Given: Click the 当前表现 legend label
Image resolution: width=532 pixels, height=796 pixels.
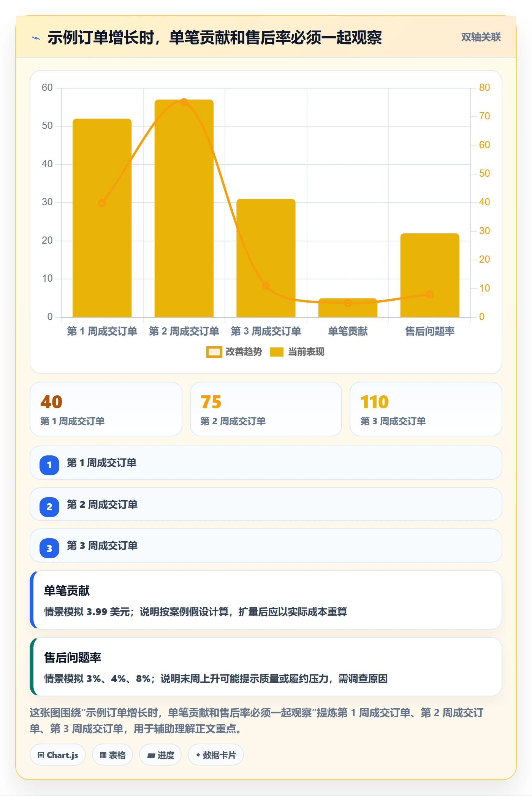Looking at the screenshot, I should coord(306,352).
